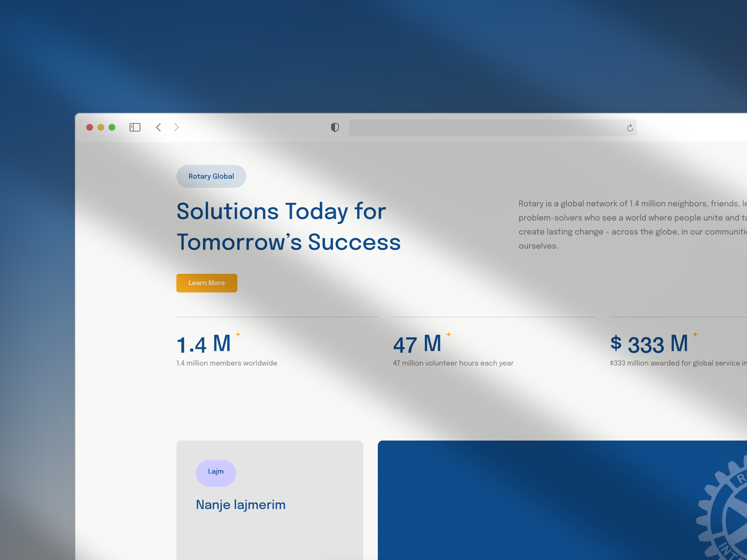Click the Rotary gear wheel emblem
747x560 pixels.
click(x=722, y=507)
